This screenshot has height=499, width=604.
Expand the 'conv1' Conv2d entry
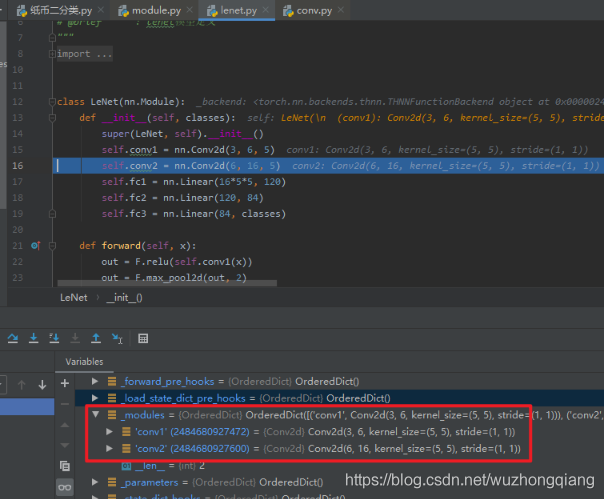click(x=109, y=432)
